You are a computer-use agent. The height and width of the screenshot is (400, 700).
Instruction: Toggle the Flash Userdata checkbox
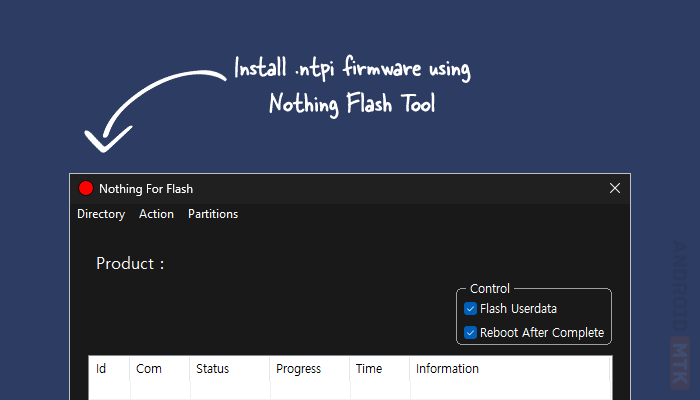pos(471,309)
